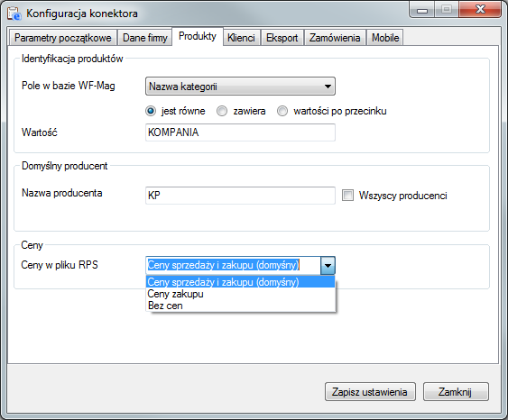
Task: Open the Mobile tab
Action: pyautogui.click(x=385, y=38)
